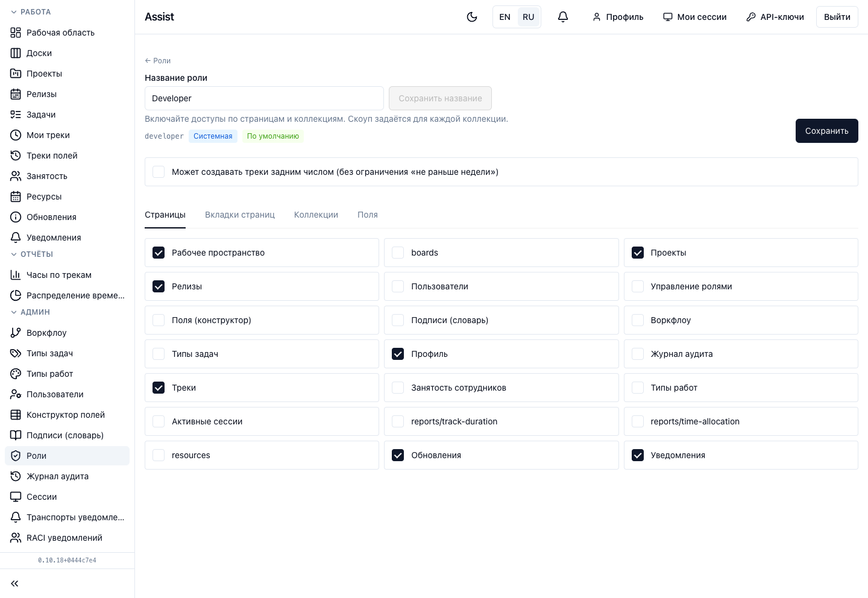Switch to Поля tab
This screenshot has height=598, width=868.
point(368,215)
